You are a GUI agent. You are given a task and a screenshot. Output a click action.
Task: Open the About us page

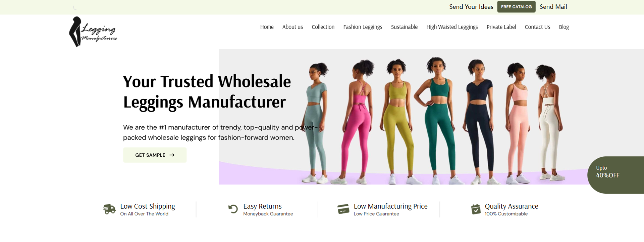pos(292,27)
